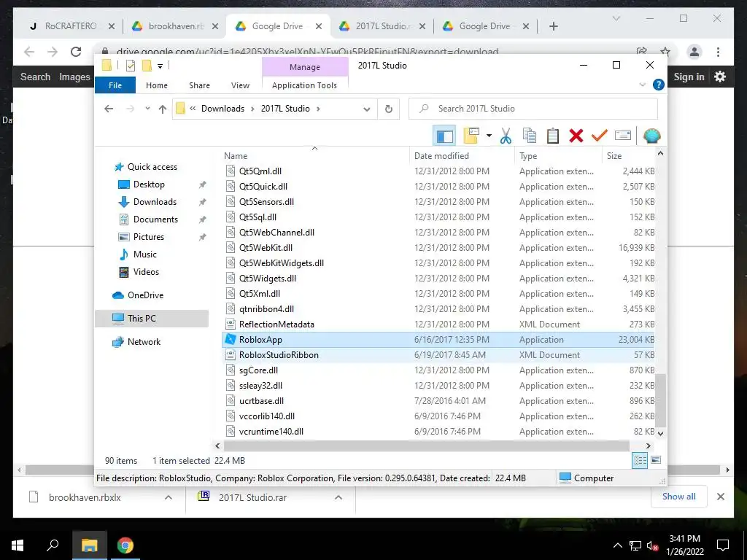Click the Cut scissors icon

[506, 136]
